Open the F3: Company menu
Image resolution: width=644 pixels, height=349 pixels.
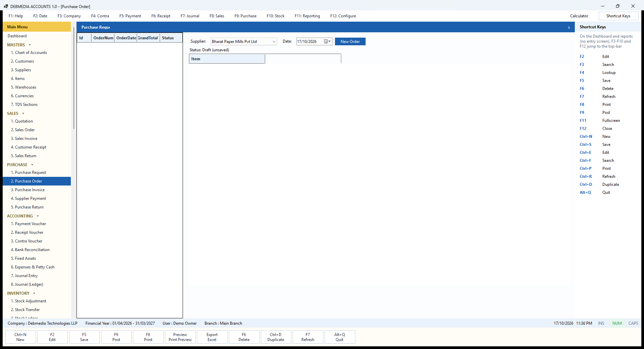69,16
